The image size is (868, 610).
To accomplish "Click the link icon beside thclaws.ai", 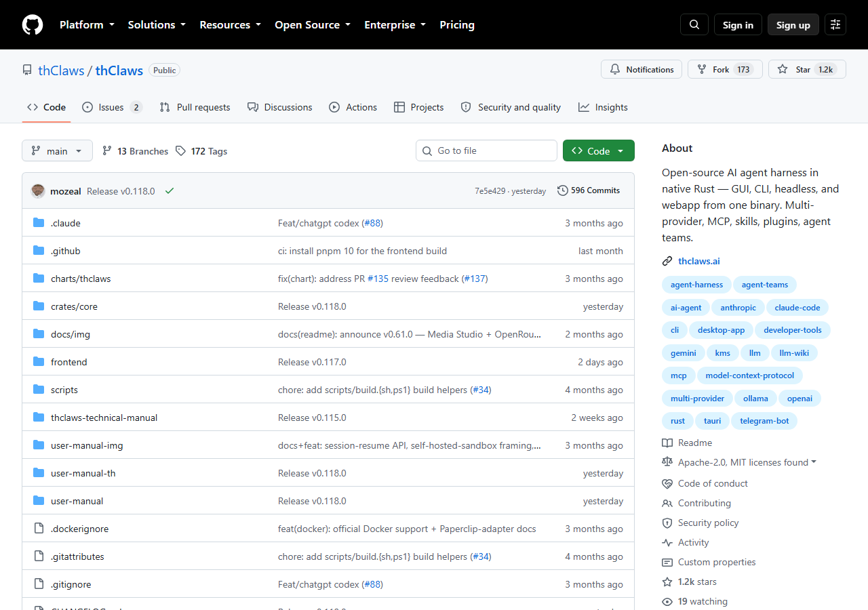I will 667,261.
